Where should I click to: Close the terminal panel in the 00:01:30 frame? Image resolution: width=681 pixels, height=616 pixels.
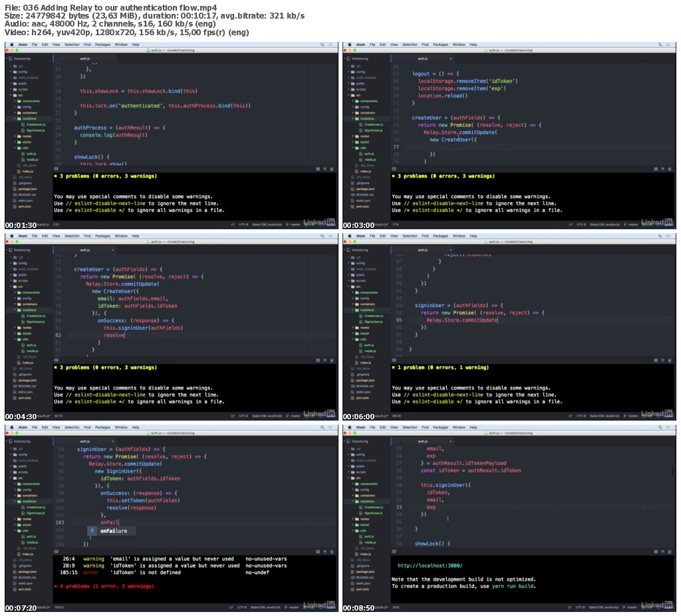coord(332,169)
